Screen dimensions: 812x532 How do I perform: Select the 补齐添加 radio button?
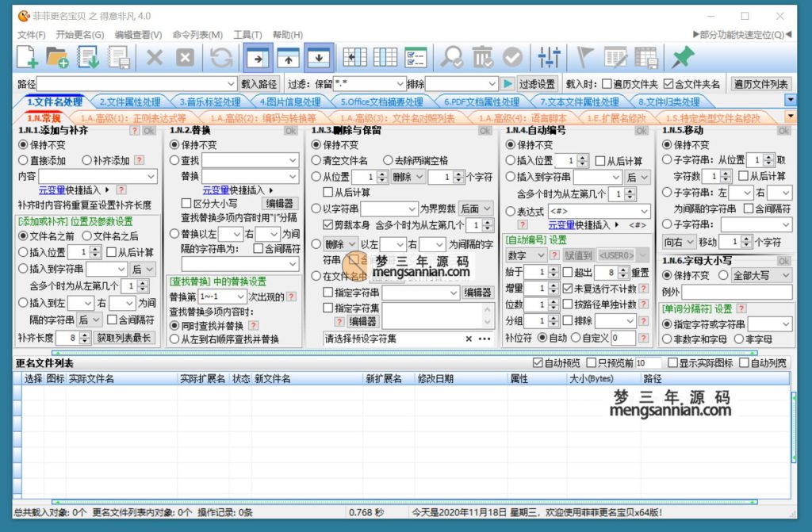point(86,161)
